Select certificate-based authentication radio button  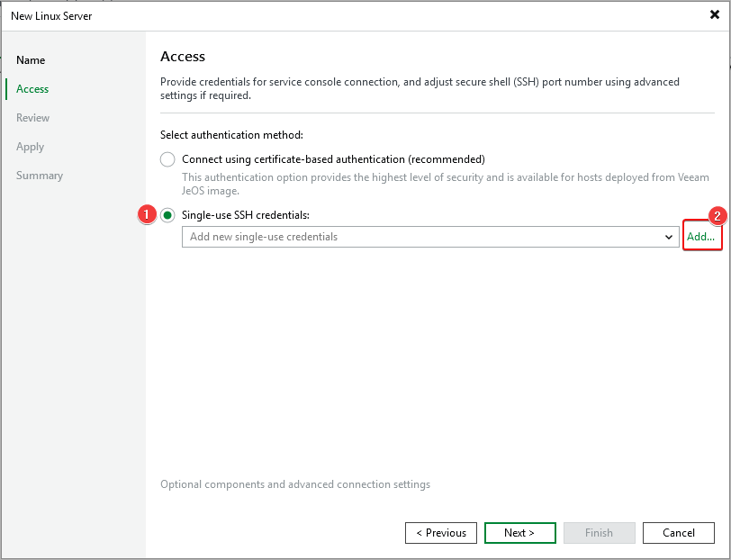[x=167, y=159]
